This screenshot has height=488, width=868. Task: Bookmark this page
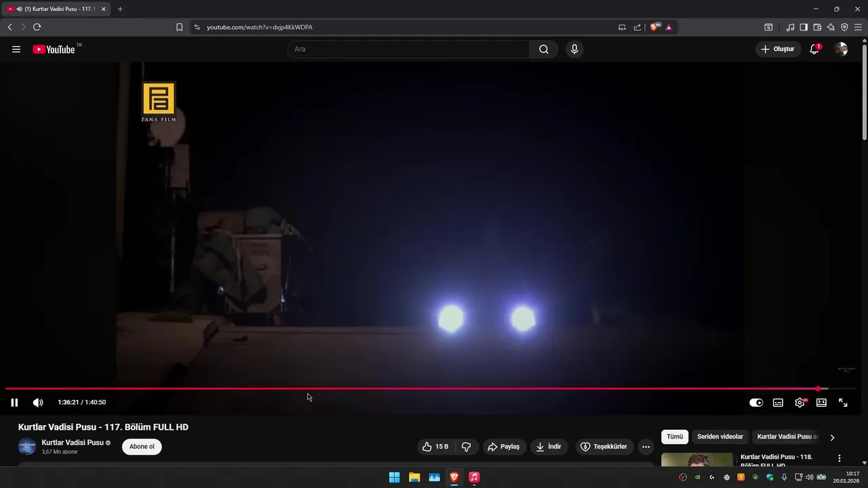(179, 27)
